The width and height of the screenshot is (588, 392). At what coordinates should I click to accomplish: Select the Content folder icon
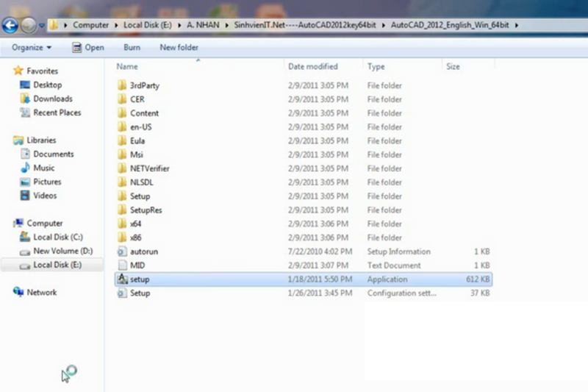coord(122,113)
